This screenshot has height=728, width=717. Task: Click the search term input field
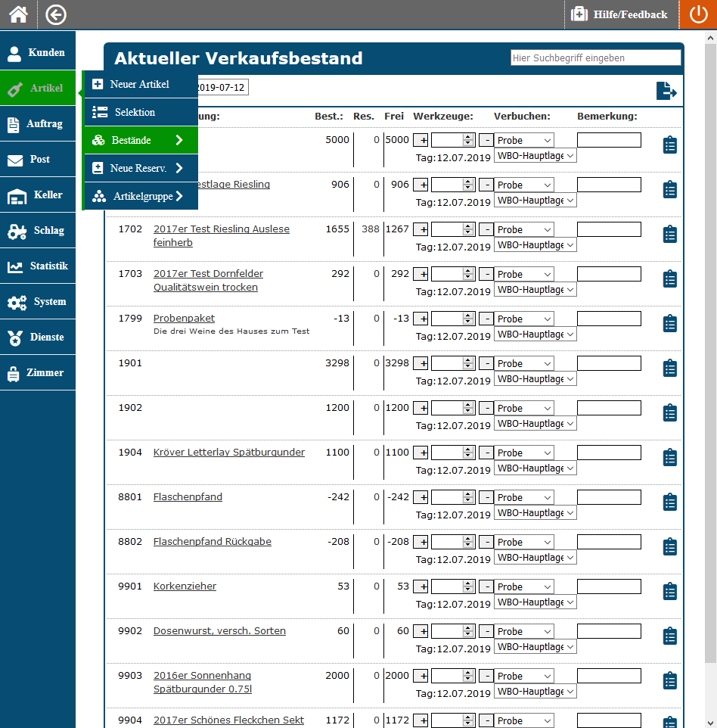pyautogui.click(x=595, y=58)
